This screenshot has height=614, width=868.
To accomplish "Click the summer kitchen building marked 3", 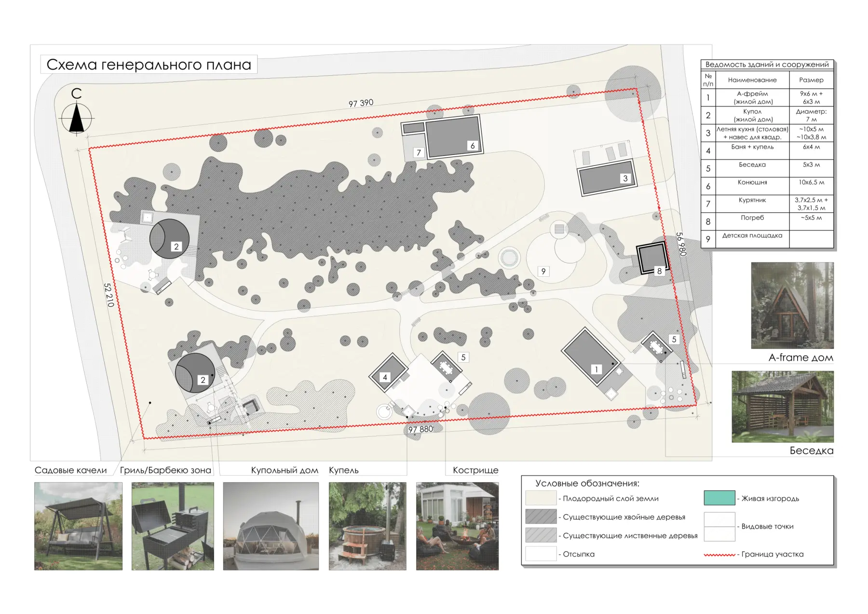I will tap(607, 178).
